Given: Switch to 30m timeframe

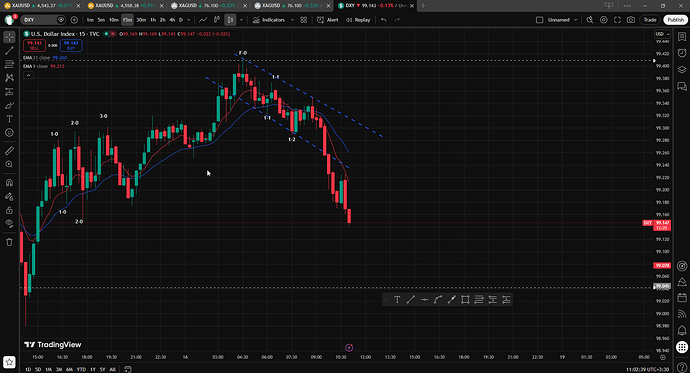Looking at the screenshot, I should 141,20.
